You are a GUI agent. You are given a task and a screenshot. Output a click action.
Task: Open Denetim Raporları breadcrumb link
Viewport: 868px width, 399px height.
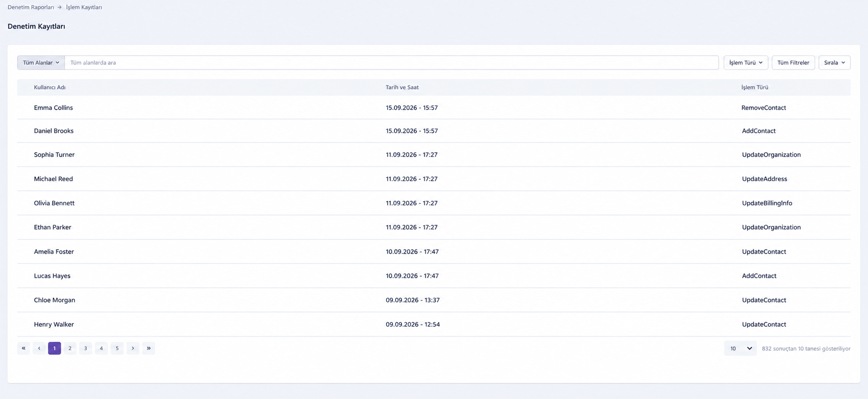tap(31, 8)
